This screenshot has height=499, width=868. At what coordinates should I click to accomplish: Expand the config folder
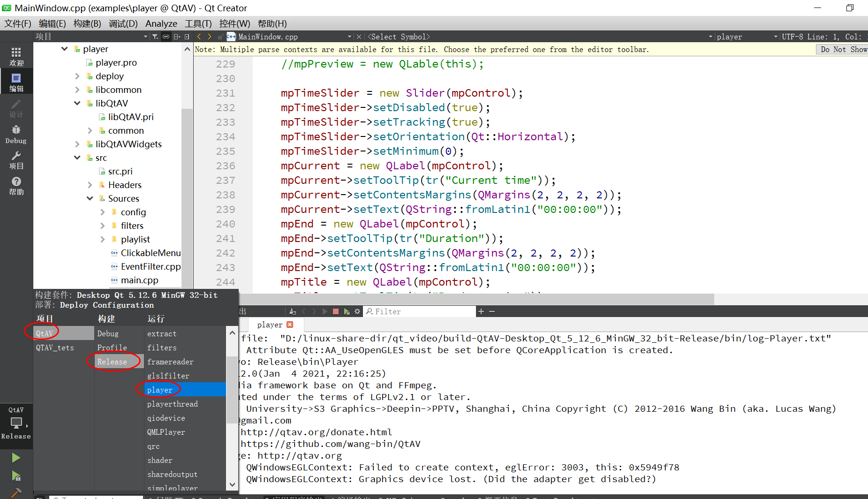103,212
